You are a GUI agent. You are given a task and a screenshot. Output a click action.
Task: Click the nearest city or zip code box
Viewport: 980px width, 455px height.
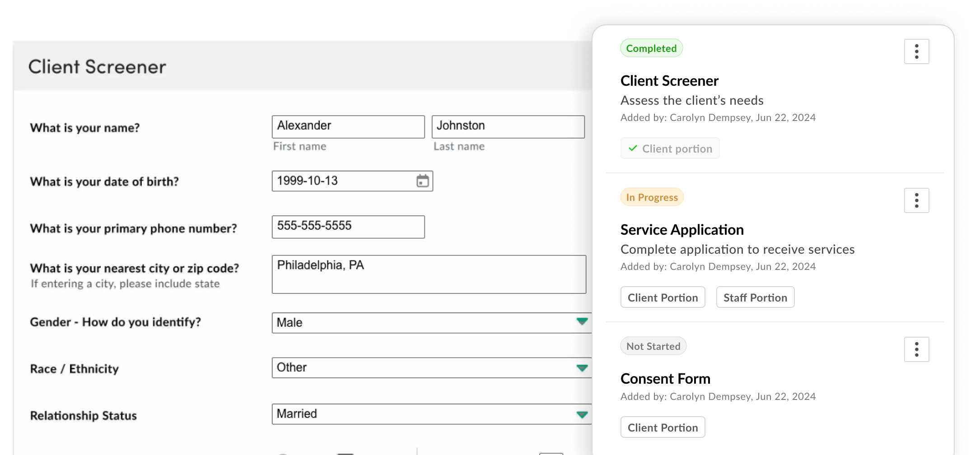[429, 274]
